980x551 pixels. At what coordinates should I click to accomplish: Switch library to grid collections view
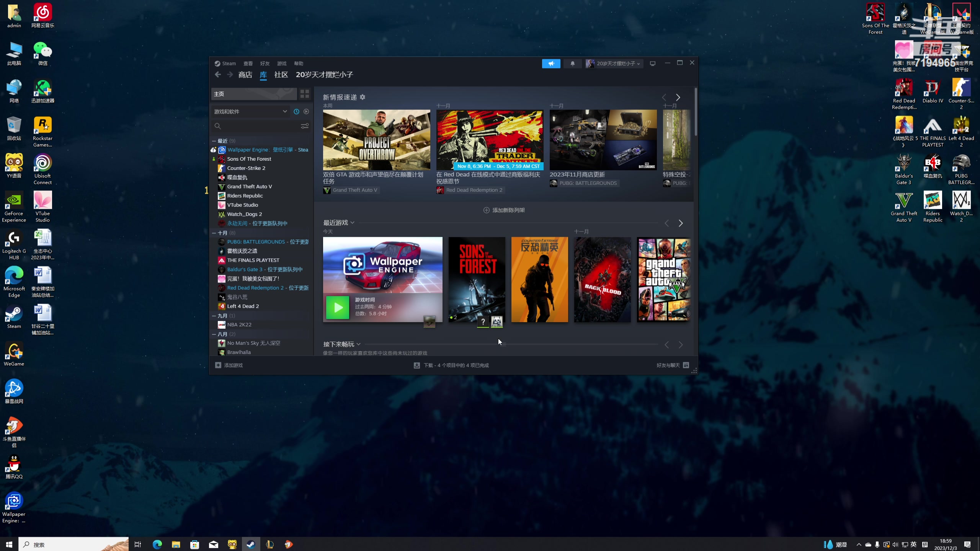(x=305, y=94)
